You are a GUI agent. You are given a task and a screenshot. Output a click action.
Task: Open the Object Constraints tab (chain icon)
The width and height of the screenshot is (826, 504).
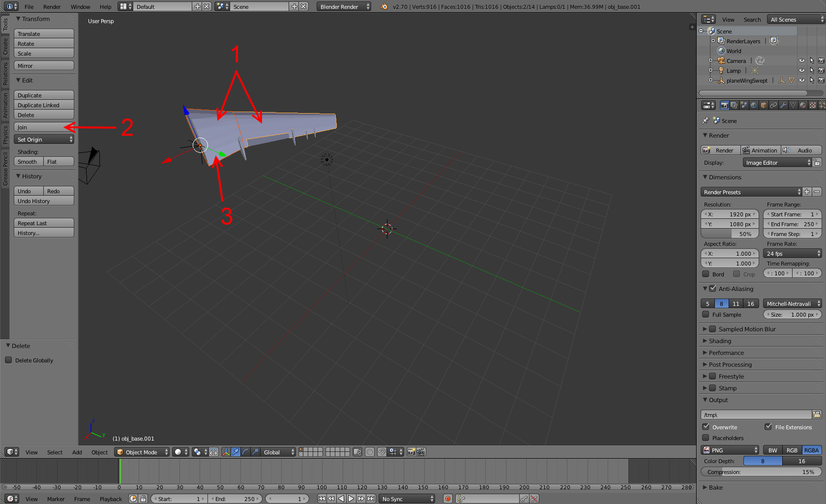click(x=773, y=105)
